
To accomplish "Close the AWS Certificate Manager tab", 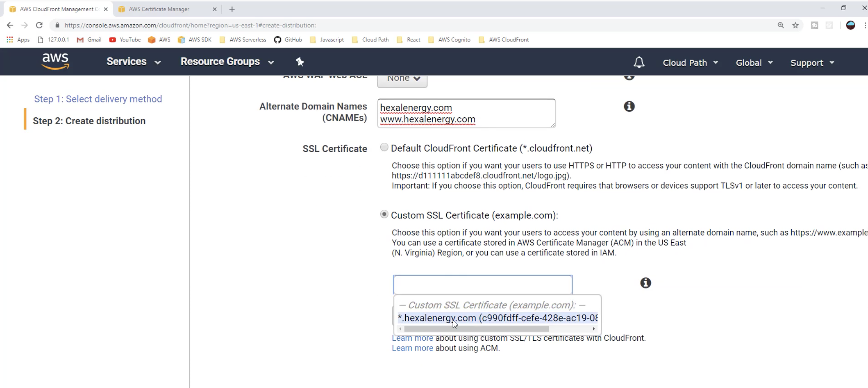I will [215, 9].
